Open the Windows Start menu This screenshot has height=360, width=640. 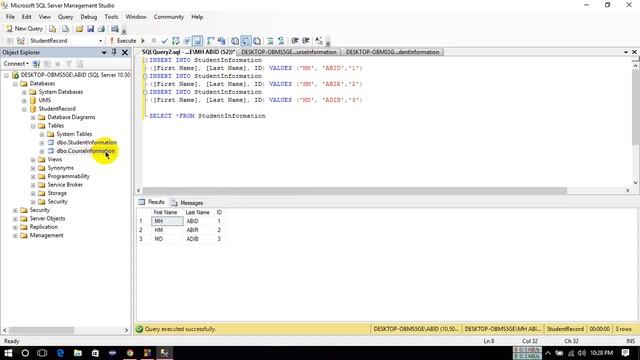coord(8,353)
